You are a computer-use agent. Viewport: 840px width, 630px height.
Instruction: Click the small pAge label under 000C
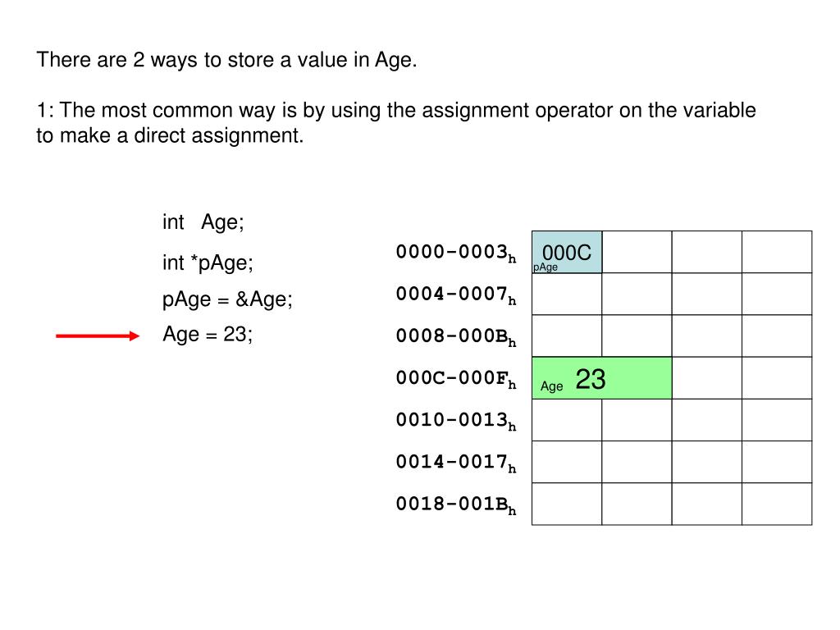coord(546,267)
